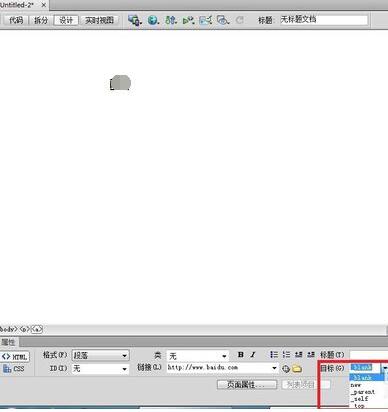Open the file management arrows icon
The image size is (388, 412).
click(x=171, y=20)
